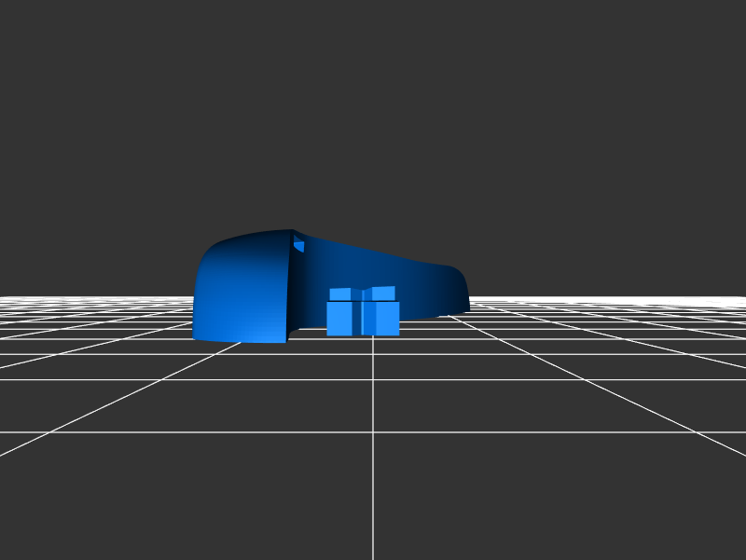
Task: Click the lower right blue cube
Action: pos(384,318)
